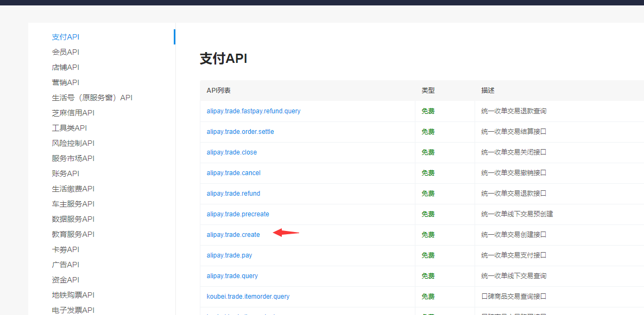The width and height of the screenshot is (644, 315).
Task: Open alipay.trade.pay API link
Action: [229, 255]
